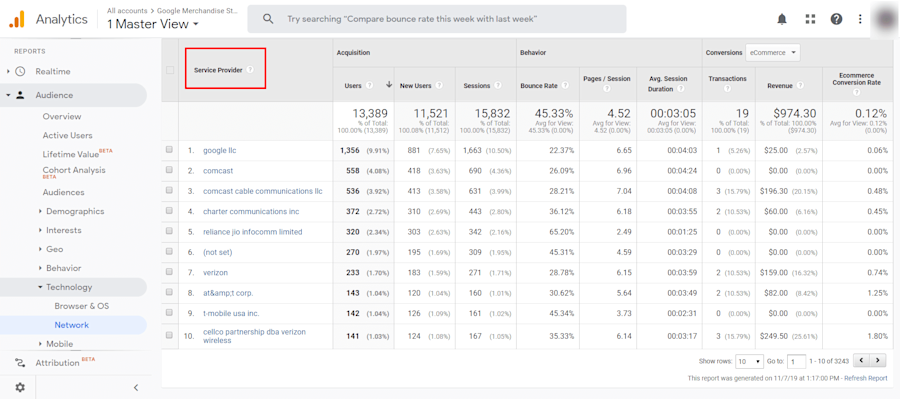Collapse the sidebar with the chevron
This screenshot has height=399, width=900.
click(136, 388)
